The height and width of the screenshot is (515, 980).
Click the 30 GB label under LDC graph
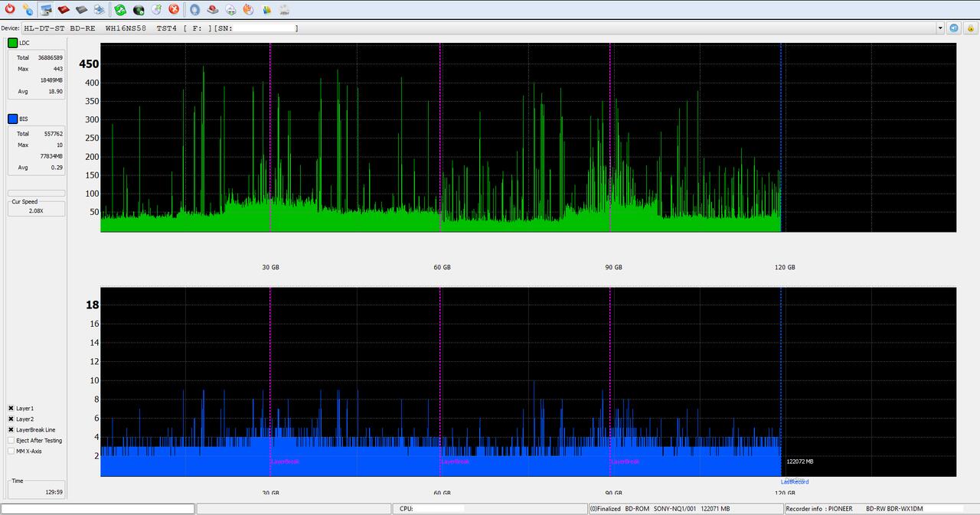[x=270, y=267]
